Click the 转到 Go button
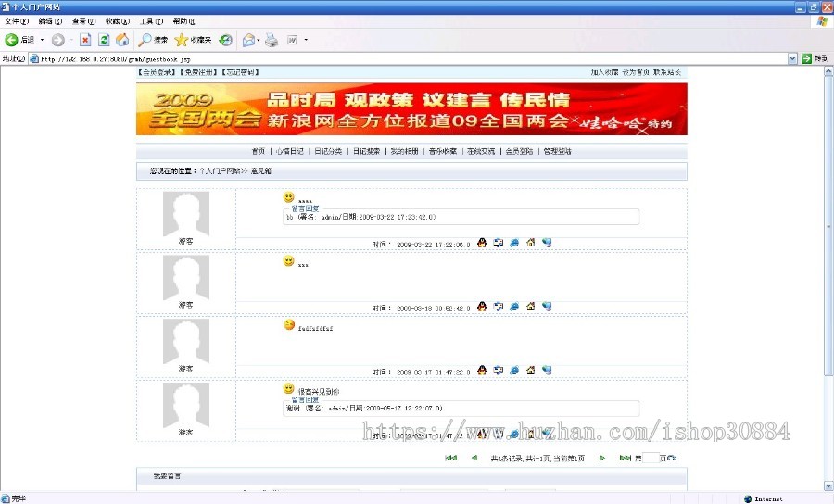Screen dimensions: 834x504 [815, 58]
